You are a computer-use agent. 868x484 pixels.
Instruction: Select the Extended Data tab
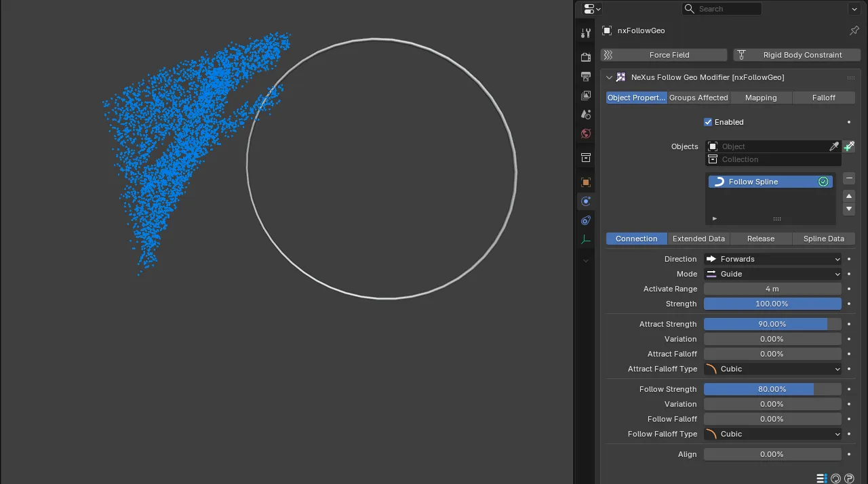[x=698, y=239]
